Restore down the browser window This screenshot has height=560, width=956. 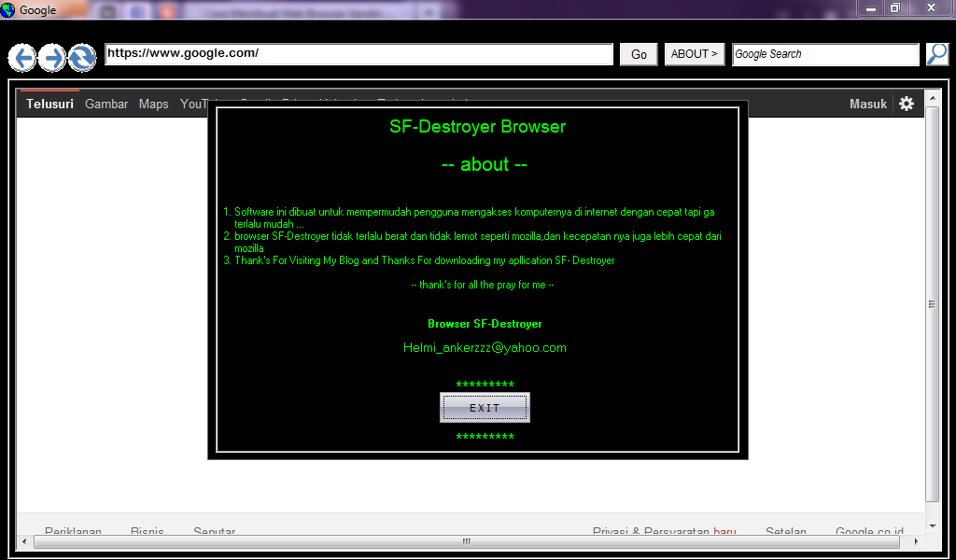[x=895, y=7]
